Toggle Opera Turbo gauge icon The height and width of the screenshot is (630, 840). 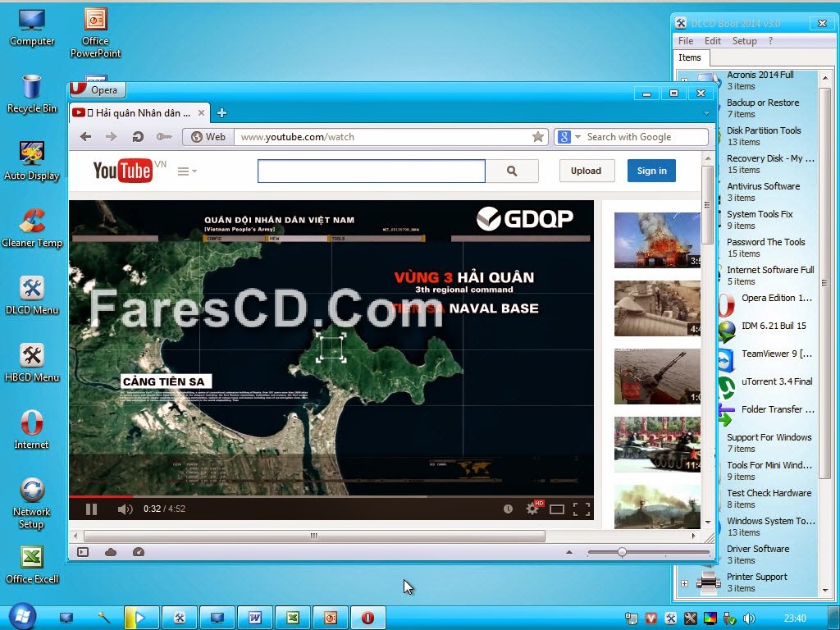click(x=138, y=552)
